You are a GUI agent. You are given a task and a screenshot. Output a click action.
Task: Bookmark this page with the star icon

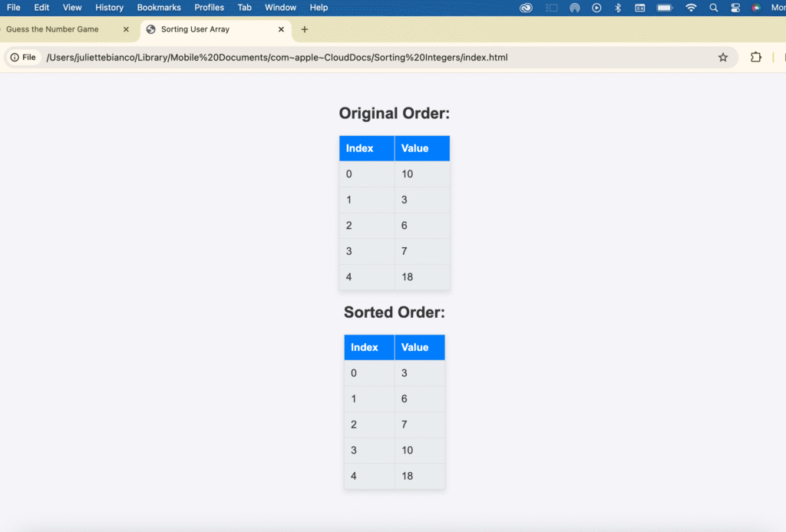point(722,58)
